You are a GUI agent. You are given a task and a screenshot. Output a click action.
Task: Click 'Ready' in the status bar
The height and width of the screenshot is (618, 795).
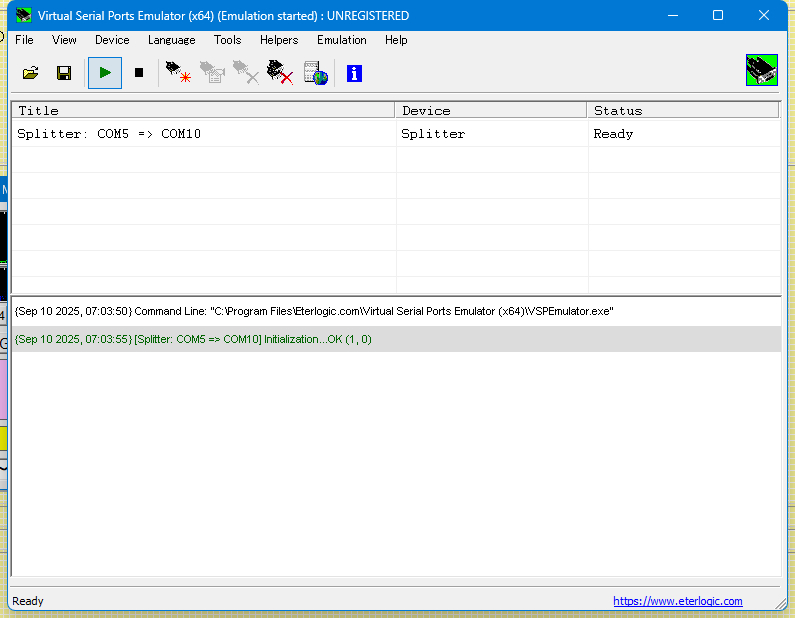point(28,601)
